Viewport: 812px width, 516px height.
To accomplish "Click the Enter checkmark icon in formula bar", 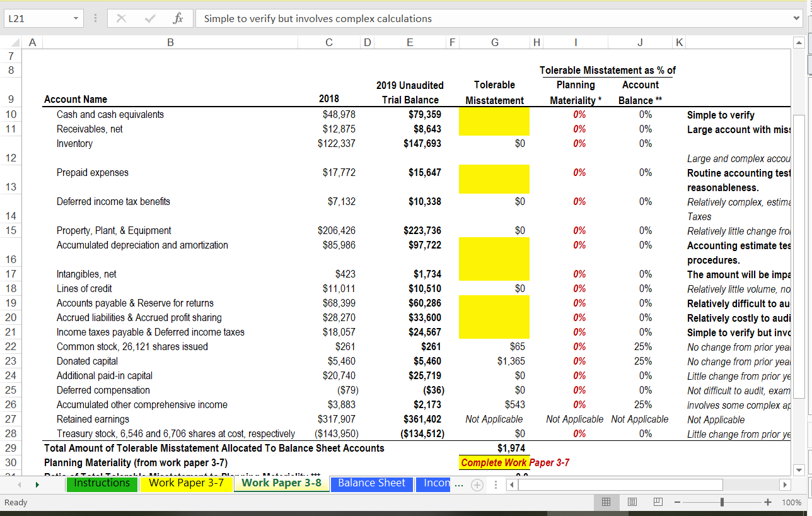I will pyautogui.click(x=149, y=18).
